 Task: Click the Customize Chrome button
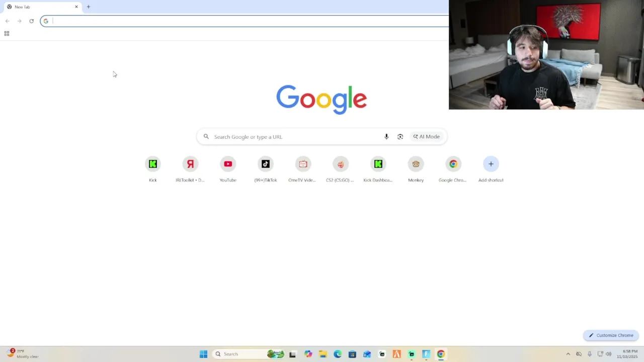611,335
